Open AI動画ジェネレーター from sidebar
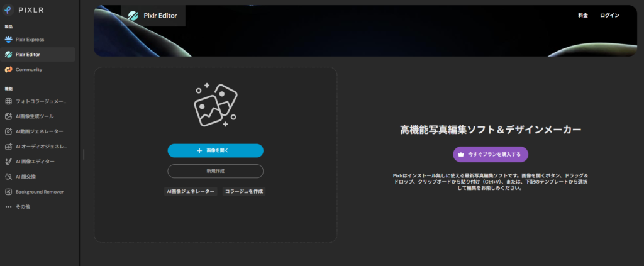The height and width of the screenshot is (266, 644). tap(38, 131)
